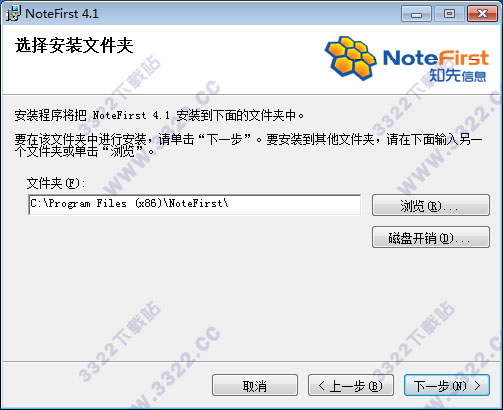The height and width of the screenshot is (410, 503).
Task: Click the left arrow on 上一步 button
Action: (x=321, y=386)
